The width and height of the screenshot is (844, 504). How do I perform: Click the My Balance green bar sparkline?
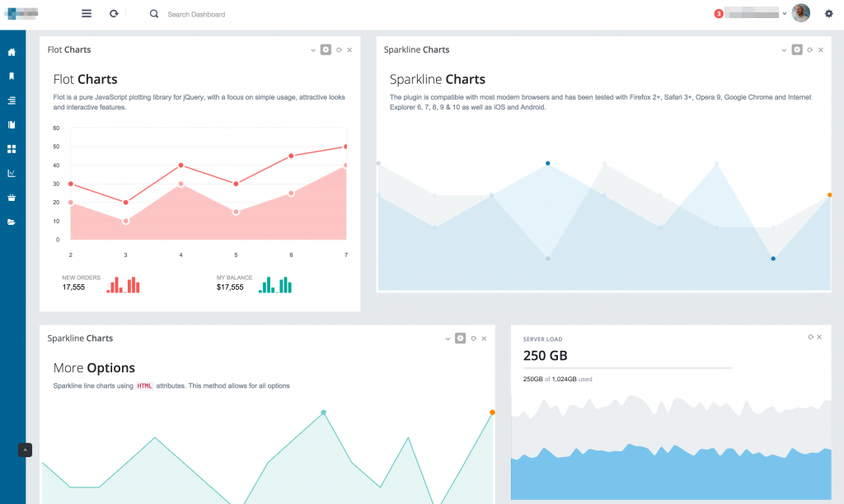275,285
